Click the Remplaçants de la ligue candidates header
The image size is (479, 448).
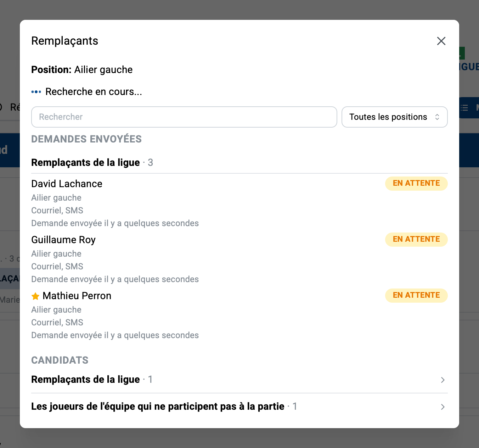[x=85, y=380]
